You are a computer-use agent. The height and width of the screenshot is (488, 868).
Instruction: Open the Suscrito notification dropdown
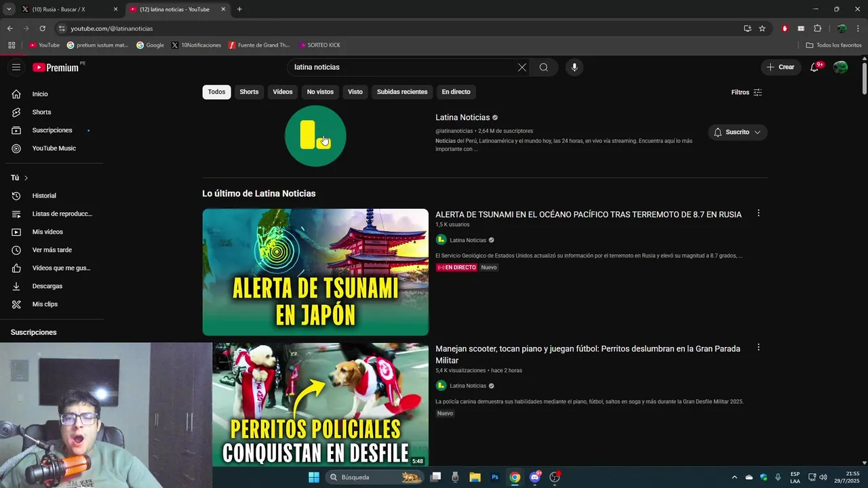[x=738, y=132]
